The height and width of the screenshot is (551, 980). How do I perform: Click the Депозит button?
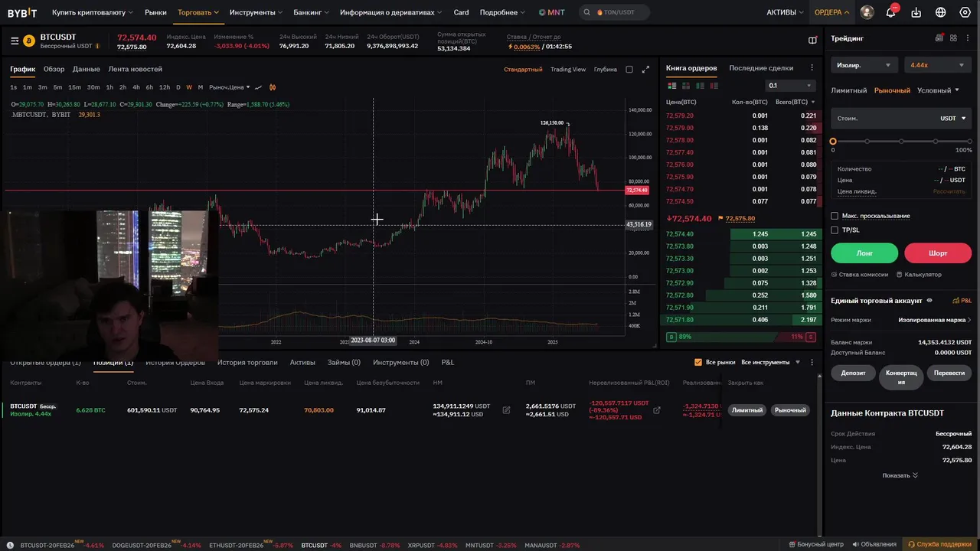pos(853,373)
